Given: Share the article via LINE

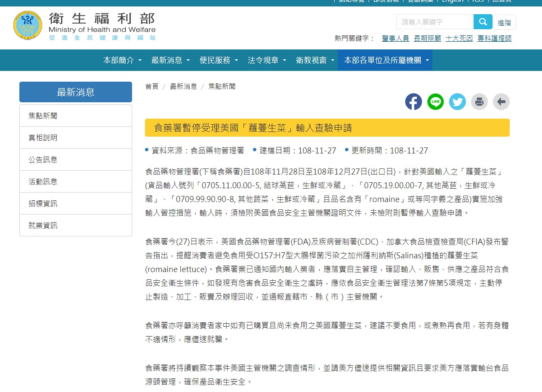Looking at the screenshot, I should click(x=435, y=102).
